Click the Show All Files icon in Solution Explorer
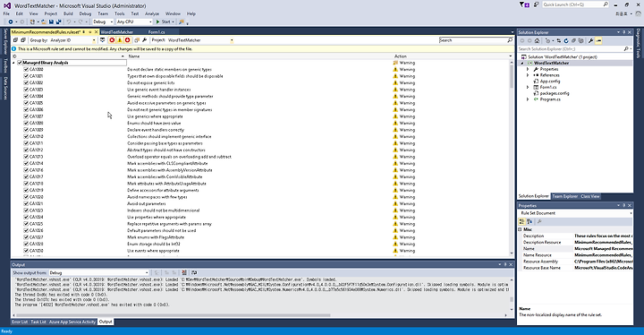Screen dimensions: 644x335 pos(580,40)
